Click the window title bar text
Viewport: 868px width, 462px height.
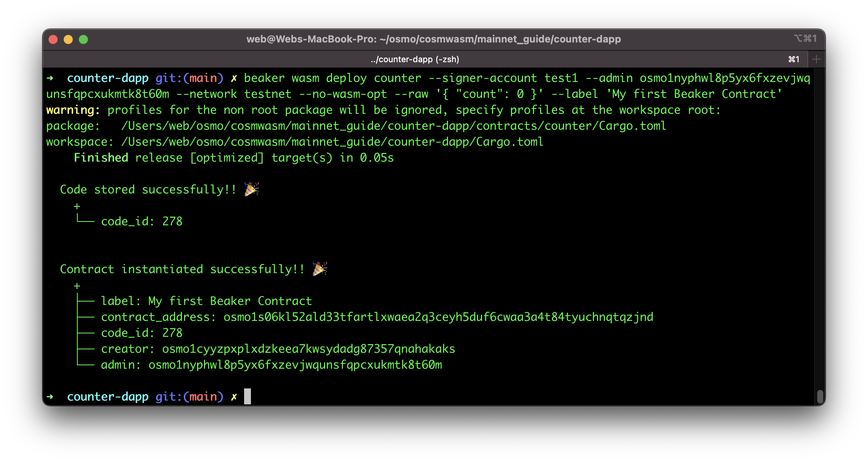click(433, 39)
